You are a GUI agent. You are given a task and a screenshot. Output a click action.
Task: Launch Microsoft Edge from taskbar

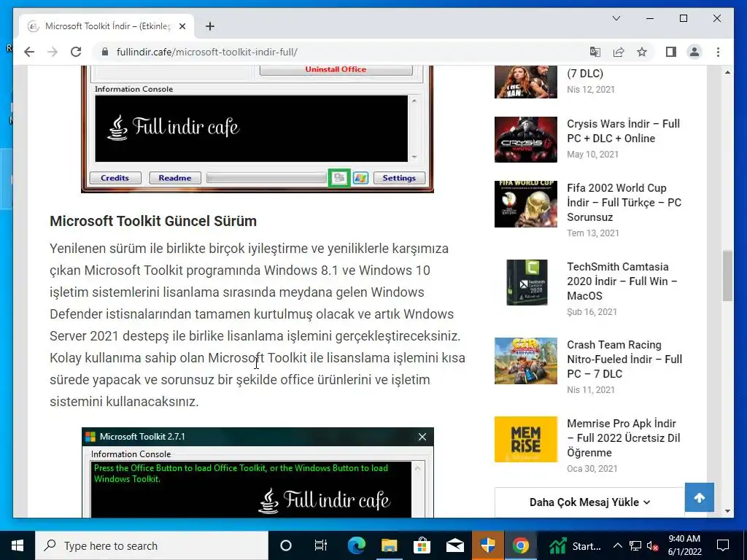coord(356,545)
